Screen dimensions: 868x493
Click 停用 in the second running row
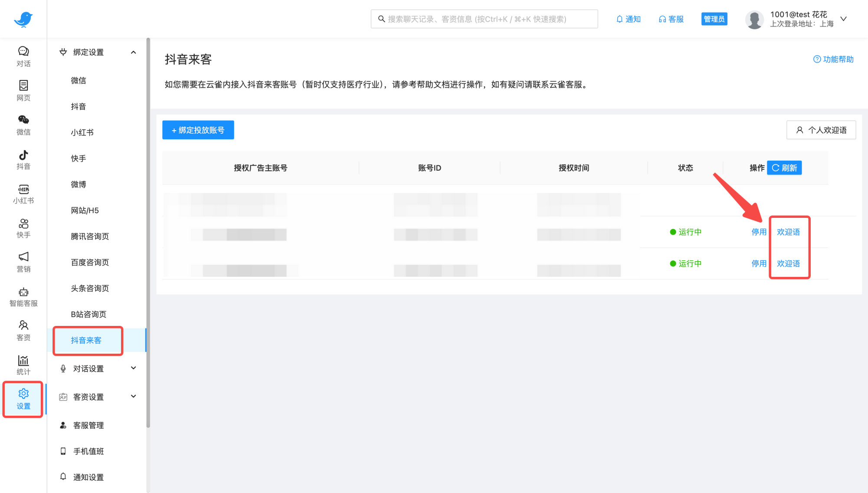[x=759, y=264]
